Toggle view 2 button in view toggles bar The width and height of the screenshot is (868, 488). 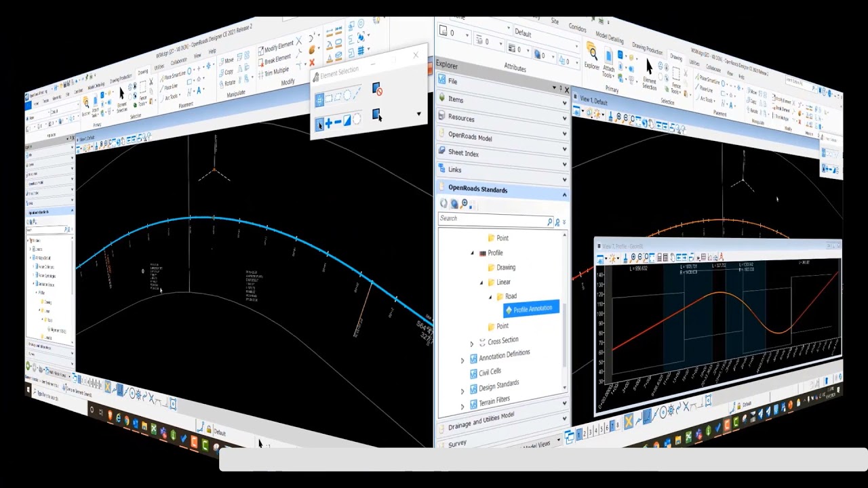coord(585,432)
